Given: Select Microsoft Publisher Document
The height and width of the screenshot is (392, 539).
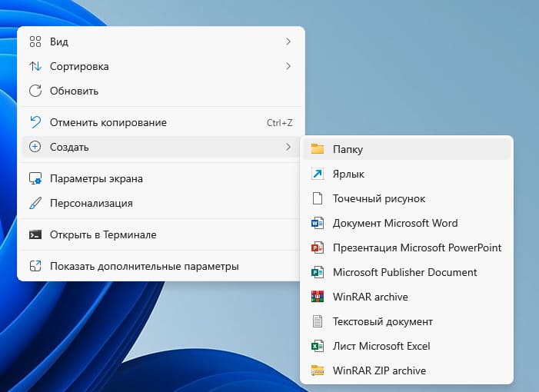Looking at the screenshot, I should [x=407, y=272].
